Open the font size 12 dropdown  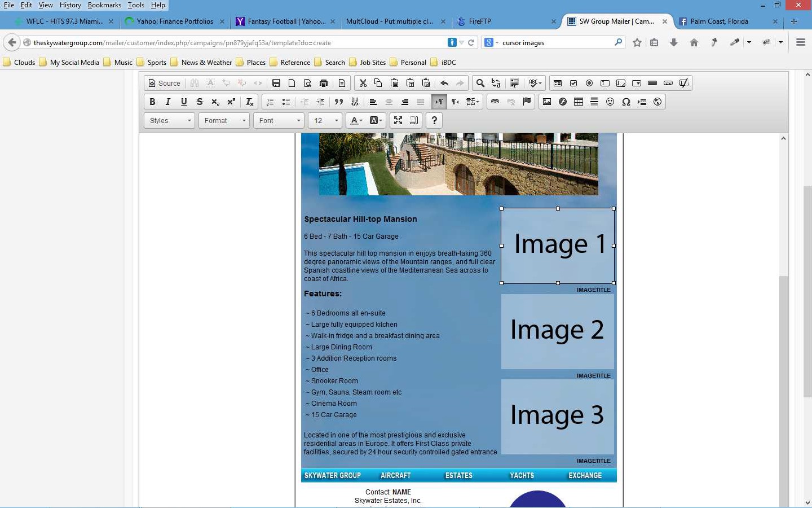(325, 120)
